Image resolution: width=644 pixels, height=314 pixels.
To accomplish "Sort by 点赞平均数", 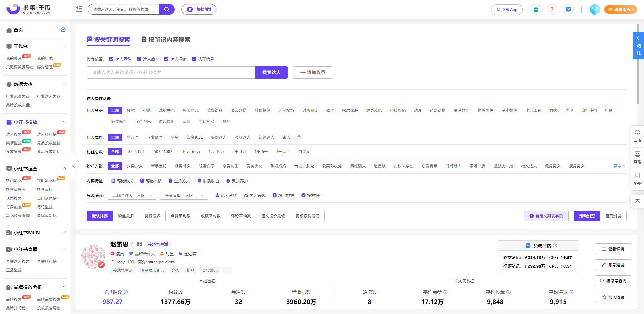I will point(180,216).
